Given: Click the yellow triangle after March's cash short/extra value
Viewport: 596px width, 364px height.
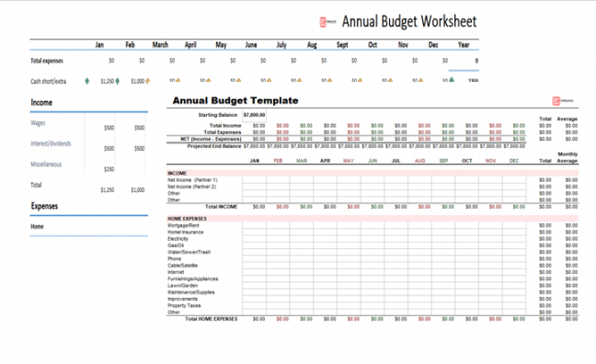Looking at the screenshot, I should point(178,80).
